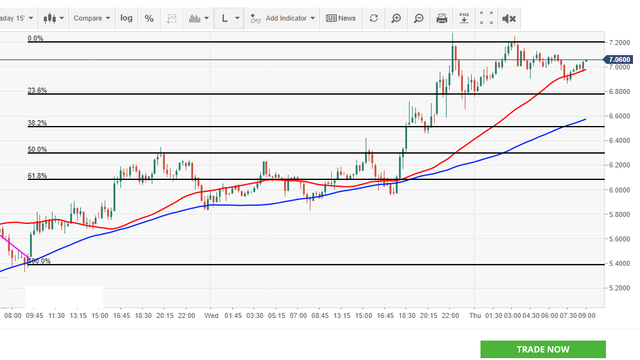
Task: Zoom in on the chart
Action: click(396, 18)
